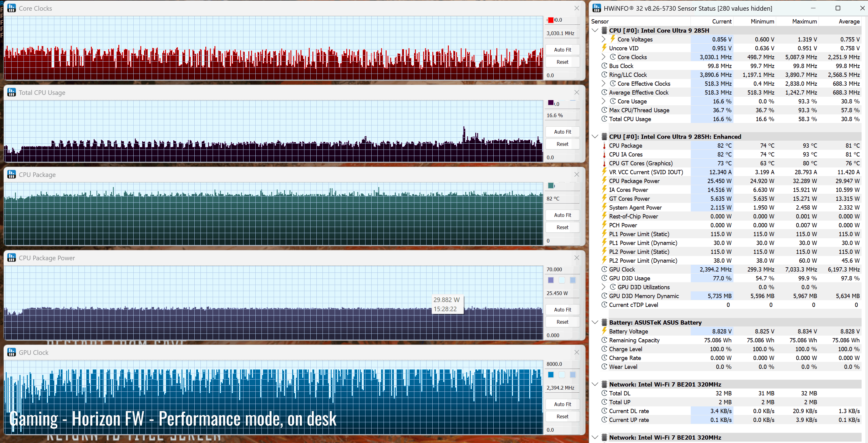The width and height of the screenshot is (868, 443).
Task: Click the pale middle swatch in CPU Package Power
Action: coord(561,280)
